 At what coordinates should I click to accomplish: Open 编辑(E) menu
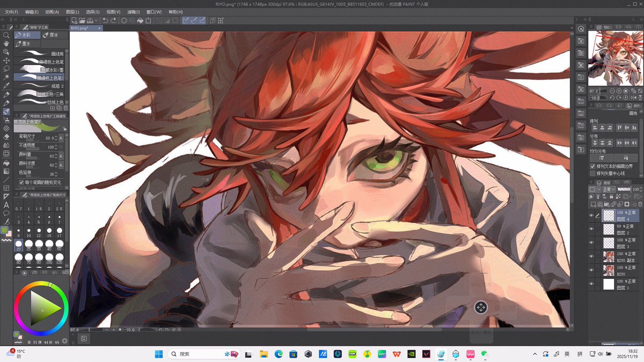(32, 12)
